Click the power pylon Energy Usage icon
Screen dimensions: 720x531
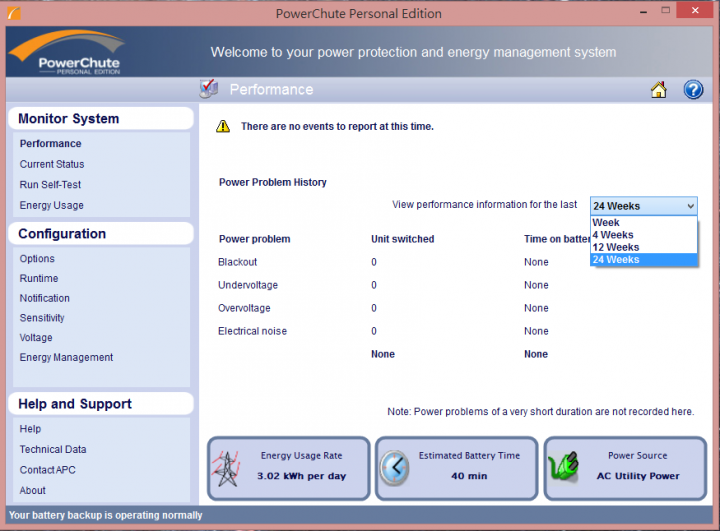click(226, 469)
